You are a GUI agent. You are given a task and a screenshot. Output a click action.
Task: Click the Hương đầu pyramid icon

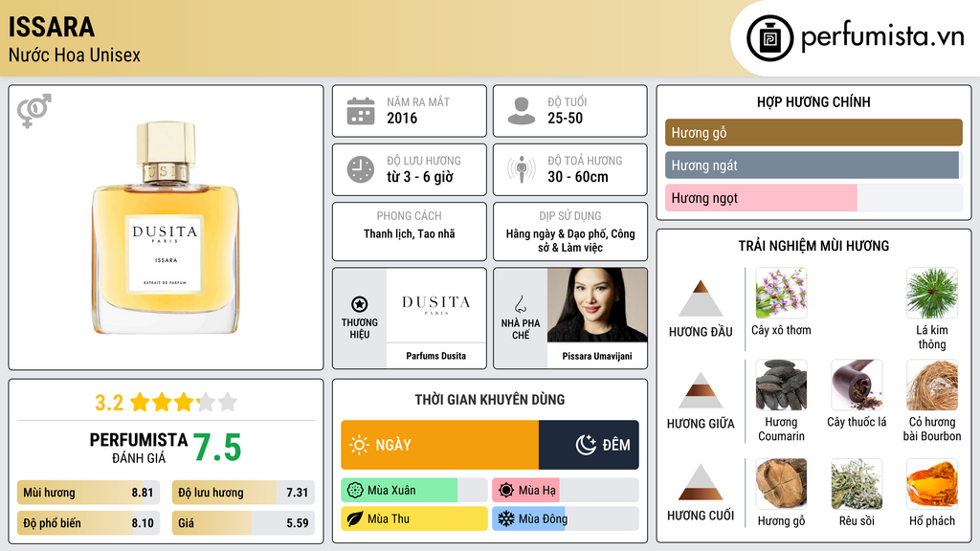701,298
